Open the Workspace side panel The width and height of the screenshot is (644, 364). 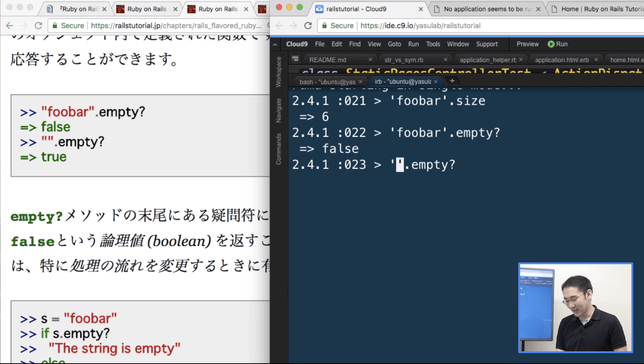(278, 72)
